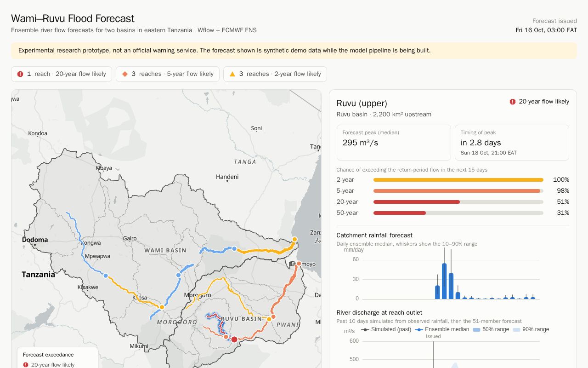Viewport: 588px width, 368px height.
Task: Click the tallest bar in the rainfall chart
Action: tap(444, 281)
